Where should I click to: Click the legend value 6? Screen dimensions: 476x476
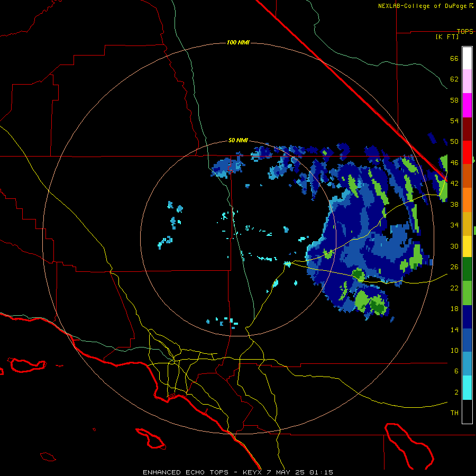tap(456, 371)
